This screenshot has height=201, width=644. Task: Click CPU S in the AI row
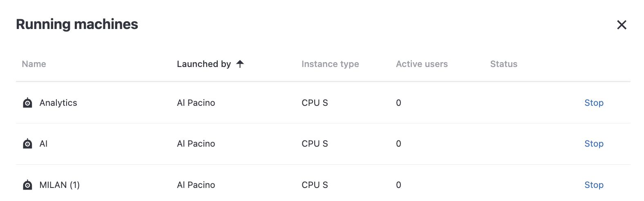click(315, 144)
